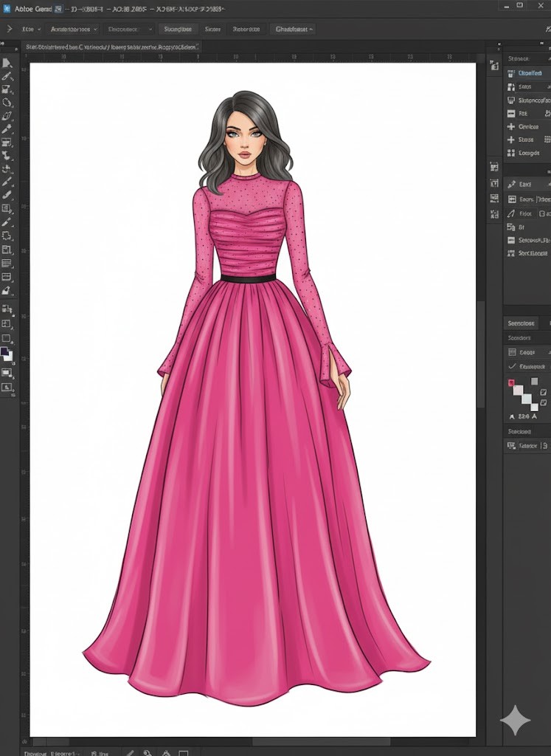The width and height of the screenshot is (551, 756).
Task: Switch to the Seenclose panel tab
Action: [x=521, y=323]
